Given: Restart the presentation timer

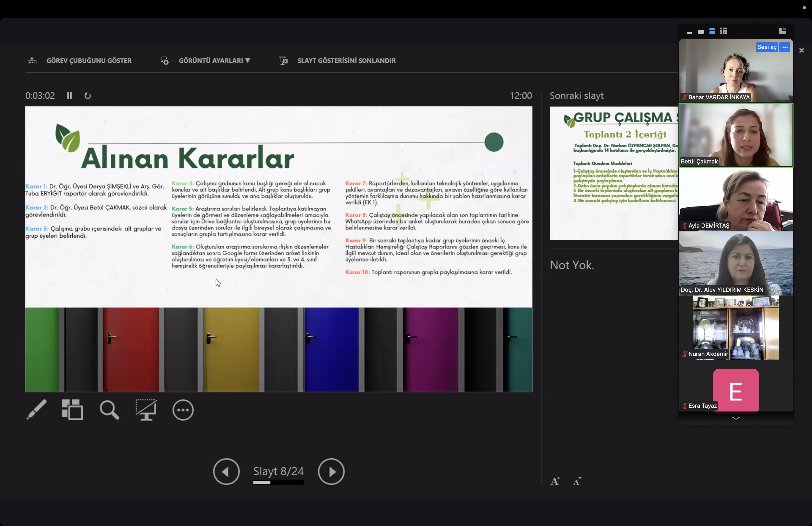Looking at the screenshot, I should [88, 96].
